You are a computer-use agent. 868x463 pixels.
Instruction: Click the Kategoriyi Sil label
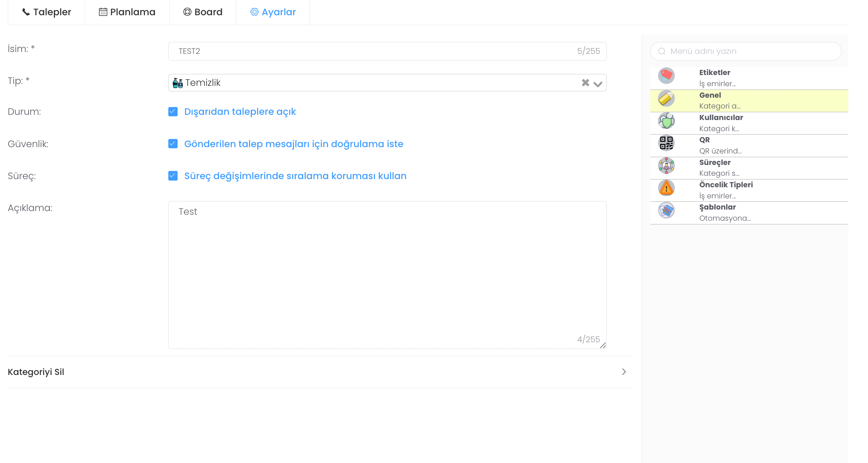click(x=36, y=372)
